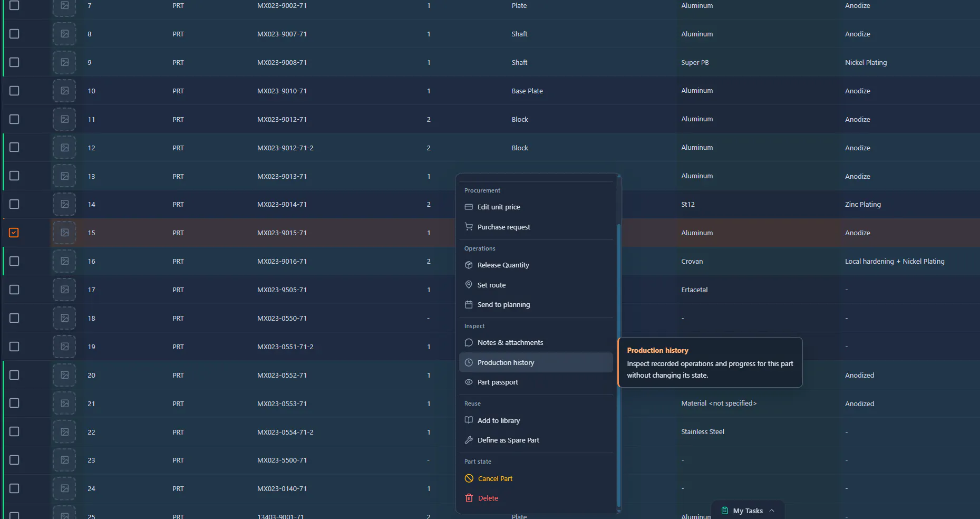Select the checkbox for row 8

point(14,34)
